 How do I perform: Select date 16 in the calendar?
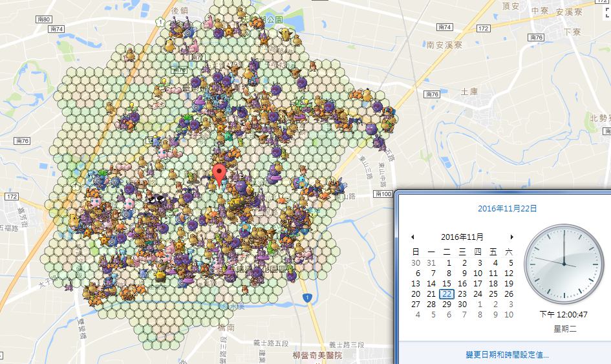pyautogui.click(x=462, y=284)
